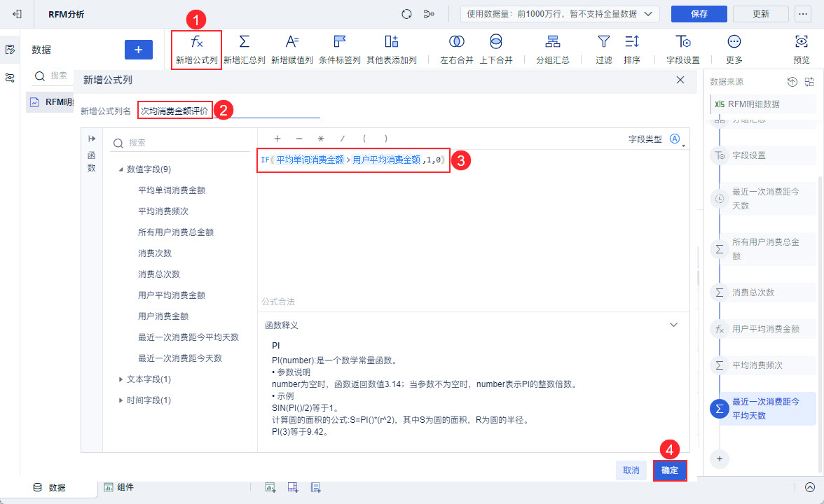Screen dimensions: 824x504
Task: Choose the 其他表添加列 tool
Action: pos(392,49)
